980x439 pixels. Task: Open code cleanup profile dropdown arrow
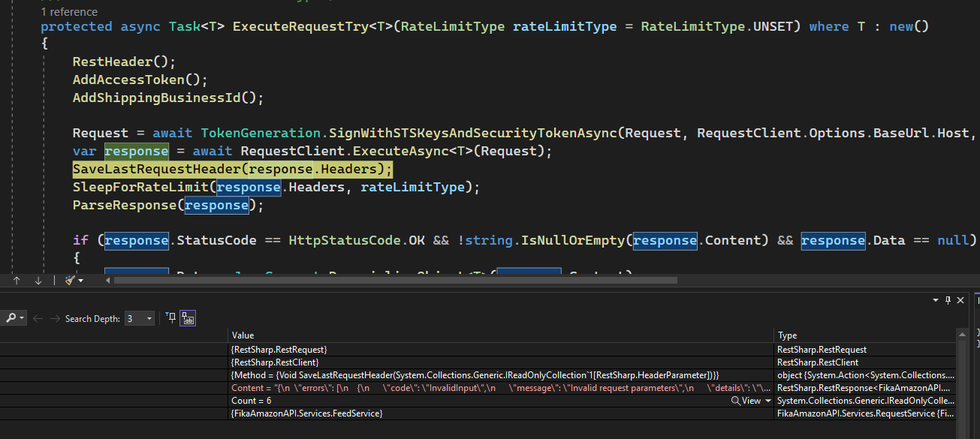(81, 280)
